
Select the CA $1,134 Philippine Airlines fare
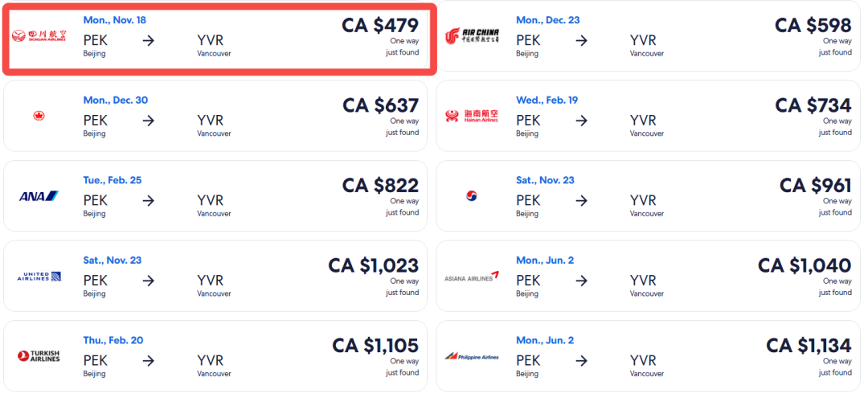(809, 345)
